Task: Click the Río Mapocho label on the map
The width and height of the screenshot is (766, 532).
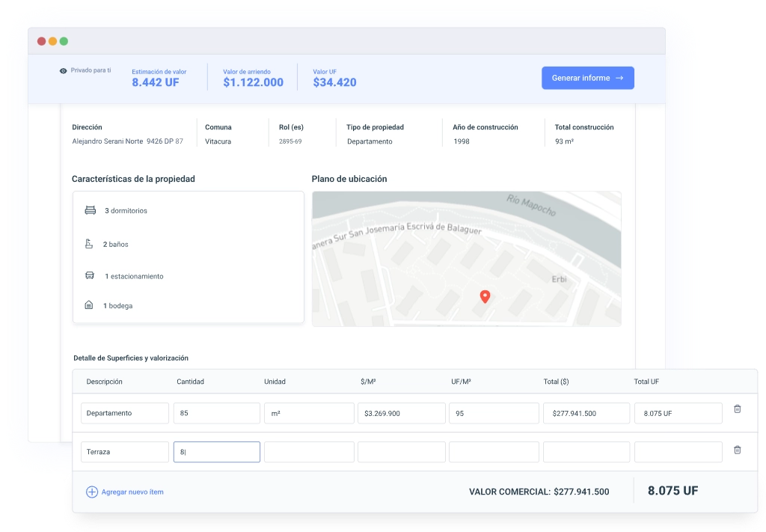Action: 531,205
